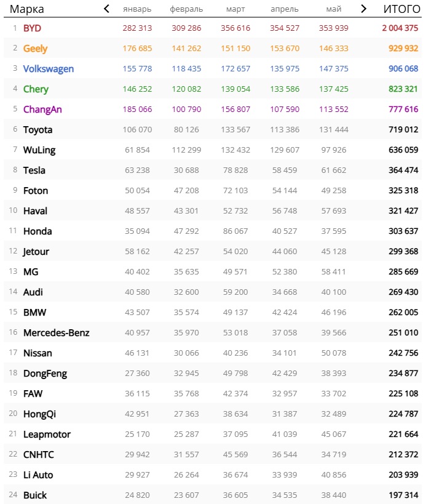Image resolution: width=426 pixels, height=504 pixels.
Task: Click the апрель column header
Action: (285, 9)
